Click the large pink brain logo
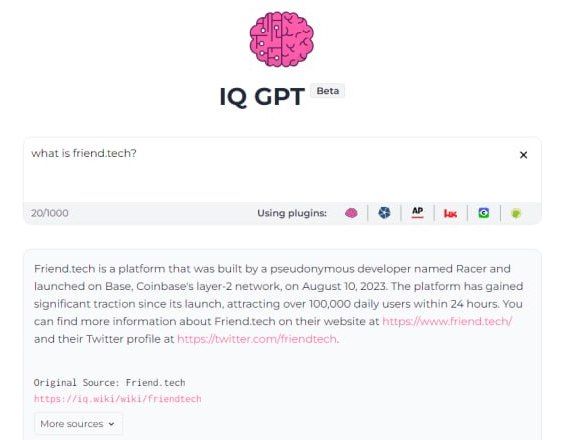The image size is (562, 440). click(x=281, y=39)
